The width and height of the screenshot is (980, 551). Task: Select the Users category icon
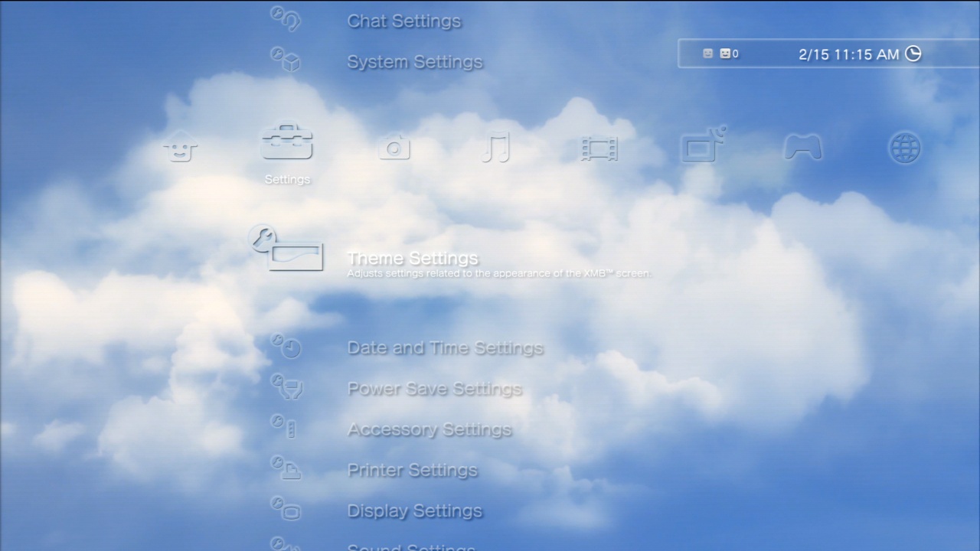181,145
